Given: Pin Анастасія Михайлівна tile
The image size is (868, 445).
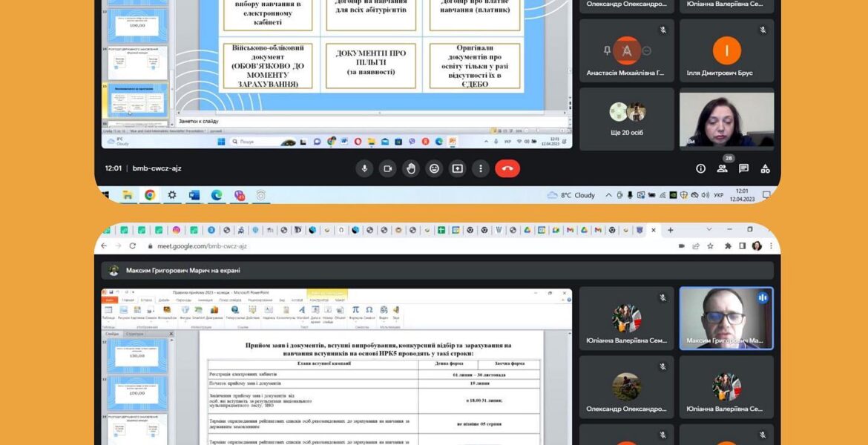Looking at the screenshot, I should click(x=608, y=51).
